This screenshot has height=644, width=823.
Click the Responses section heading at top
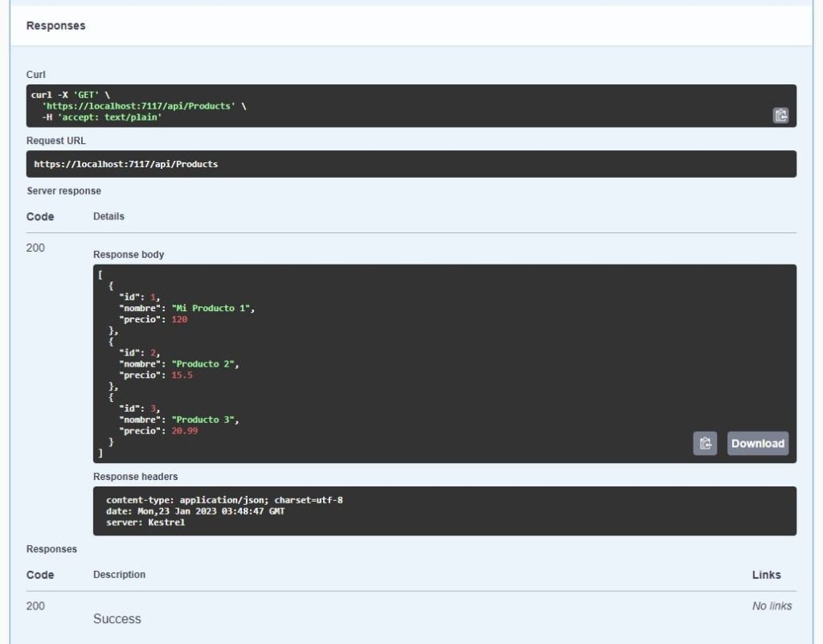point(55,26)
